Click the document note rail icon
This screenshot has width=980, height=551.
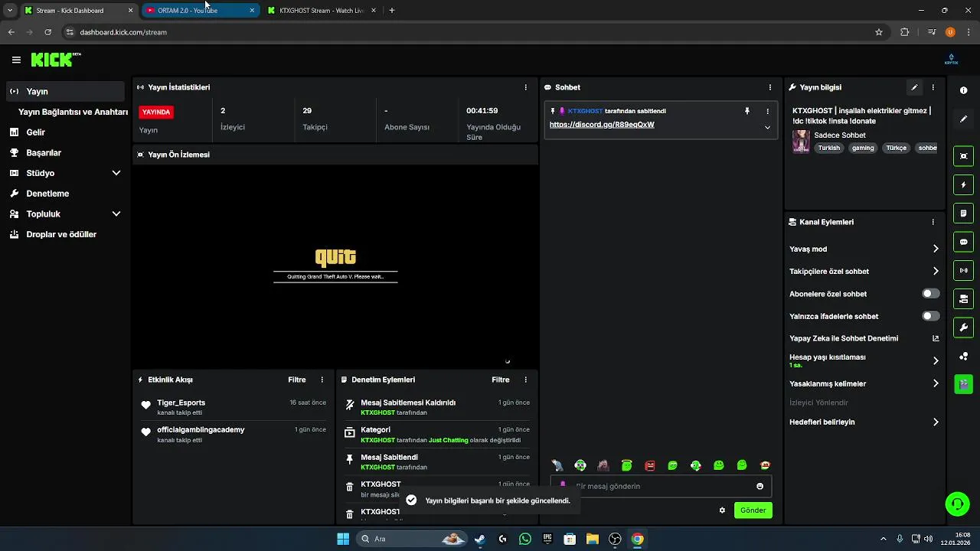[x=964, y=213]
